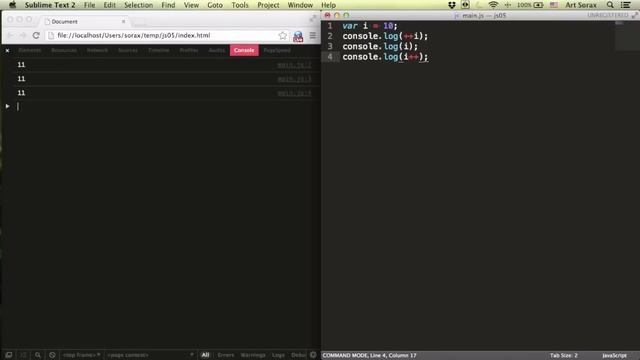640x360 pixels.
Task: Open the Goto menu
Action: [215, 5]
